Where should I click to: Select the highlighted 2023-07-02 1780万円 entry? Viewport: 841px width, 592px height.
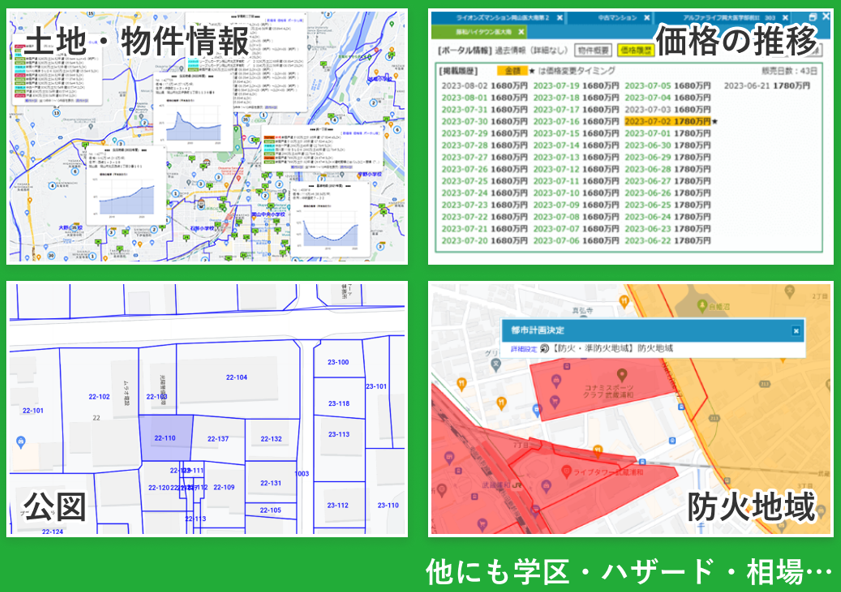[x=666, y=120]
